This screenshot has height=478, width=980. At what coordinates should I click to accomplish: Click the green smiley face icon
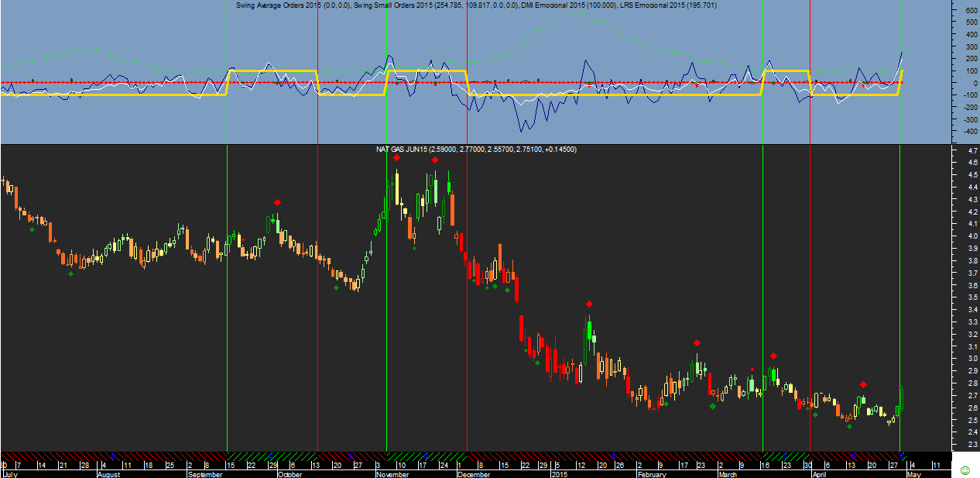pos(965,470)
